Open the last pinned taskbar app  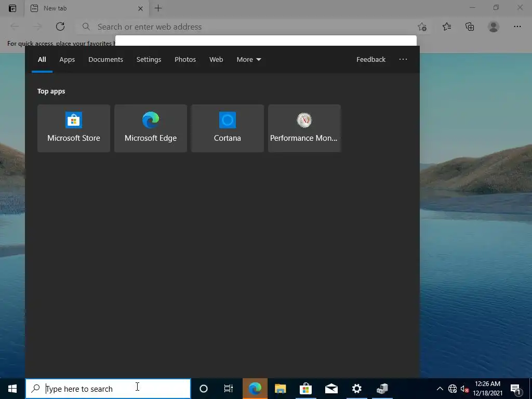pyautogui.click(x=382, y=389)
